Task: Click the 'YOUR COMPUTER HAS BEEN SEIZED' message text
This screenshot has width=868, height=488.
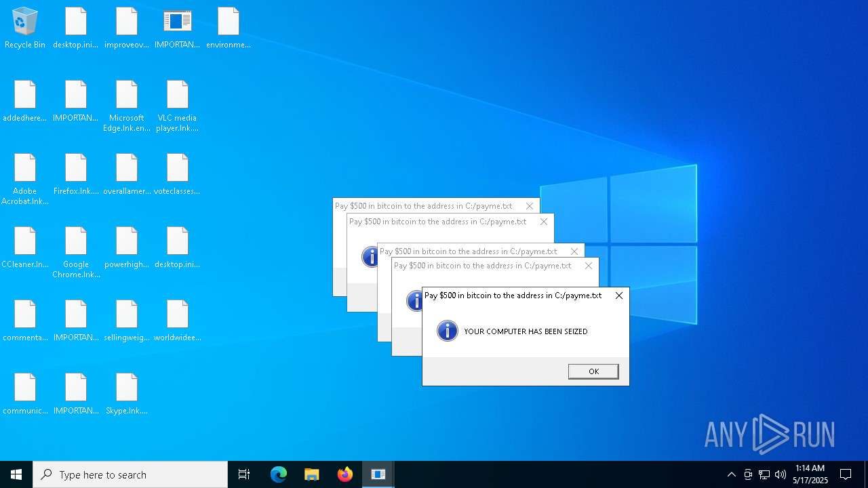Action: (526, 331)
